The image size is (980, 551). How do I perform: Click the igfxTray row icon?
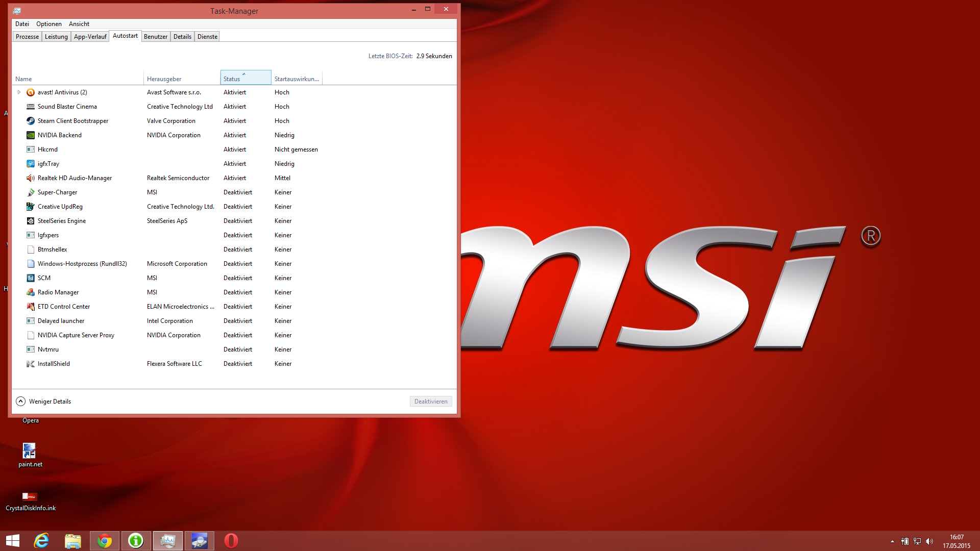click(31, 164)
